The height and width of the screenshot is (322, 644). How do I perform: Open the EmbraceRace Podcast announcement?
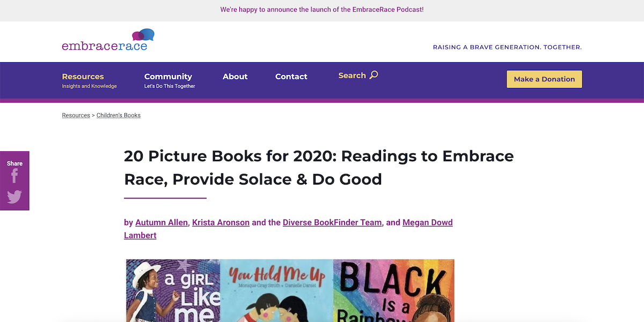click(x=322, y=10)
